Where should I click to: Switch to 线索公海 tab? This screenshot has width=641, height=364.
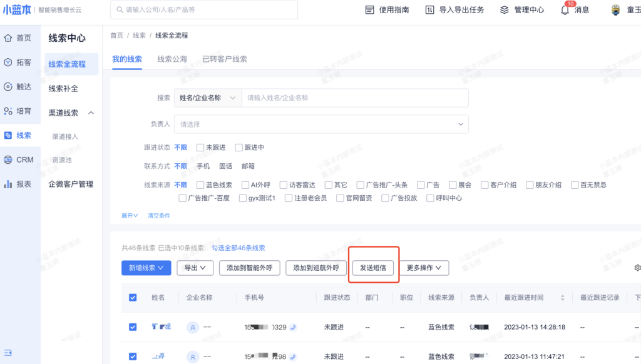(x=172, y=59)
